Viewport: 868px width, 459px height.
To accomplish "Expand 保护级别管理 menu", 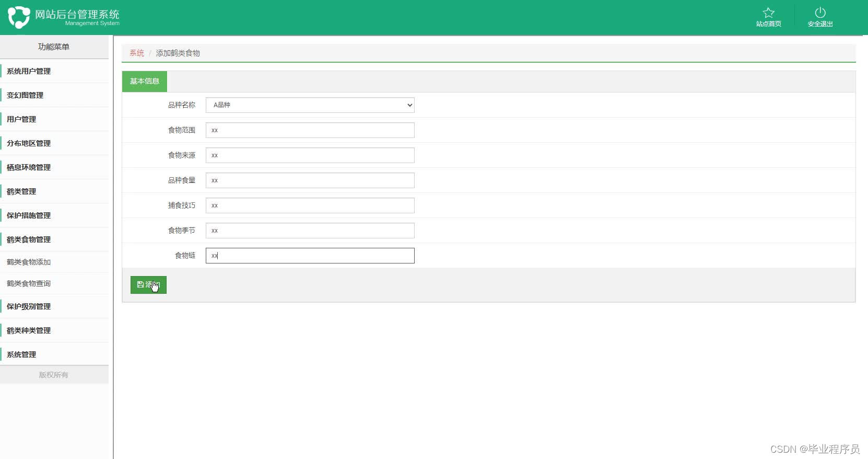I will click(54, 306).
